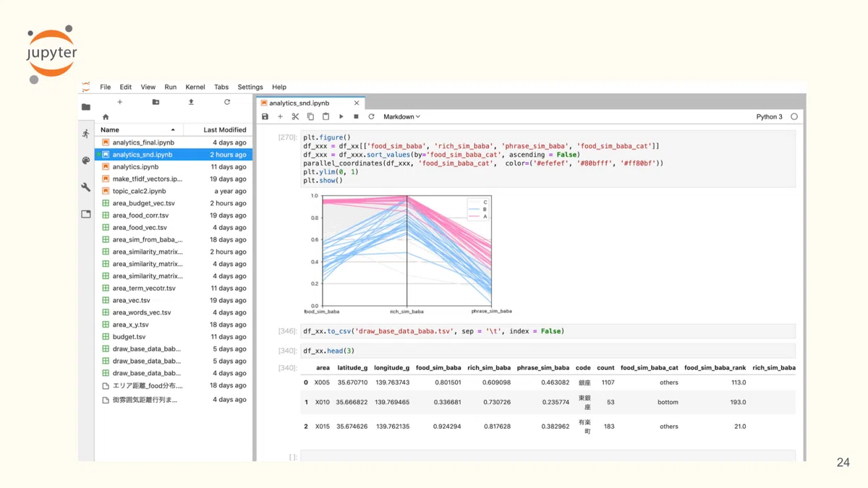
Task: Restart the kernel from toolbar
Action: [371, 116]
